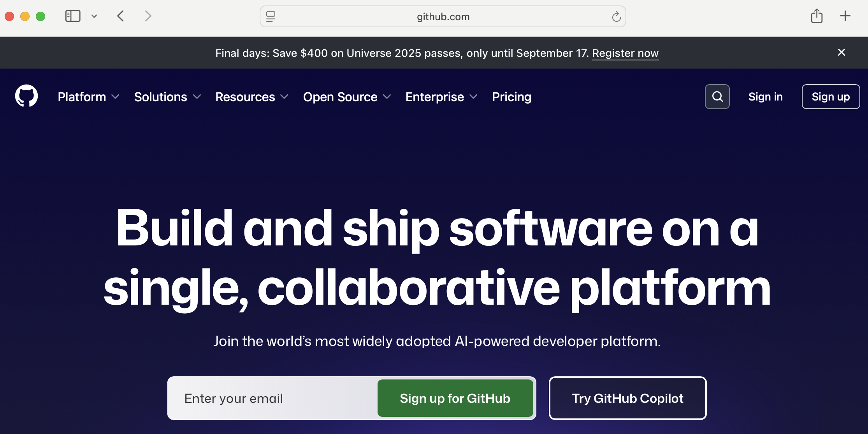Dismiss the Universe 2025 banner
Viewport: 868px width, 434px height.
(841, 52)
